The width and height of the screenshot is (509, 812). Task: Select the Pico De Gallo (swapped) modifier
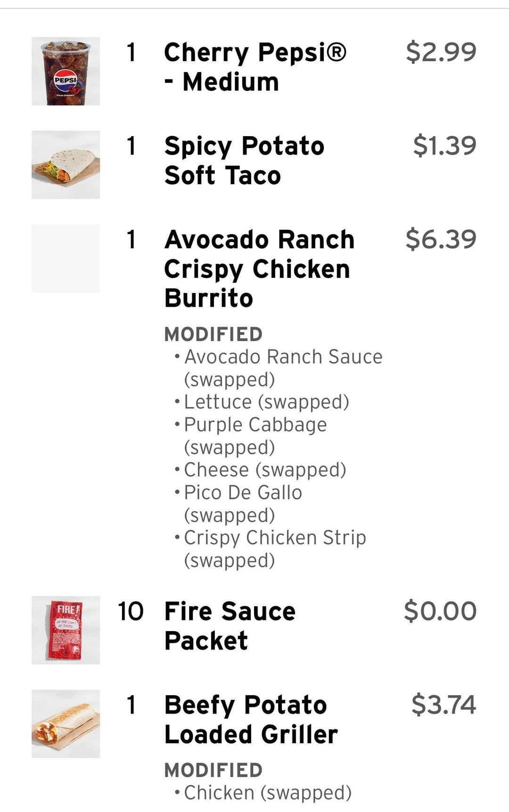coord(242,503)
